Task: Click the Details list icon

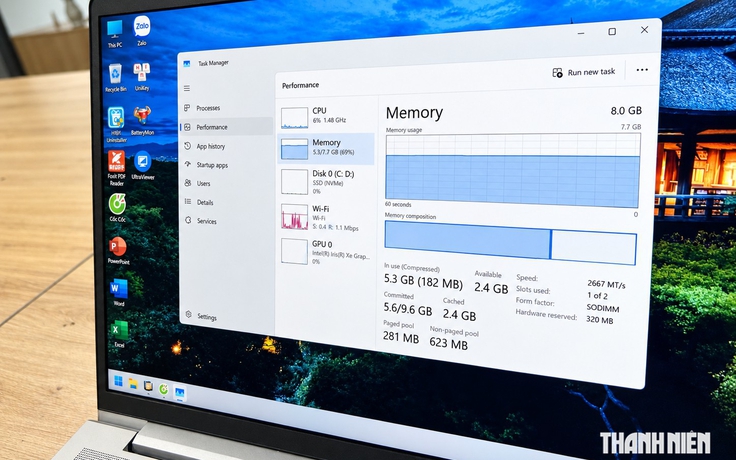Action: 188,202
